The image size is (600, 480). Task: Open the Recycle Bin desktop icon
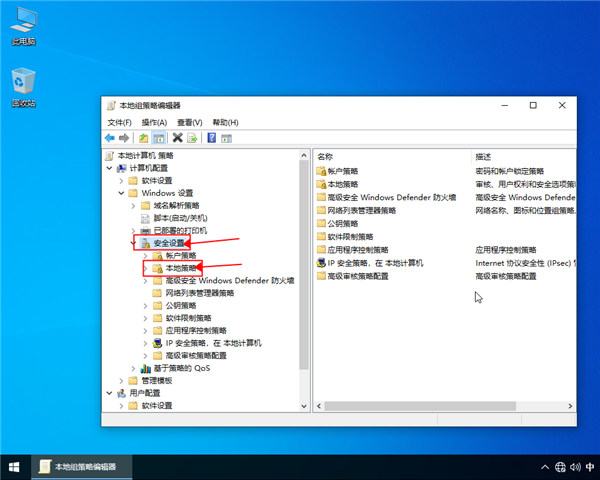tap(23, 83)
